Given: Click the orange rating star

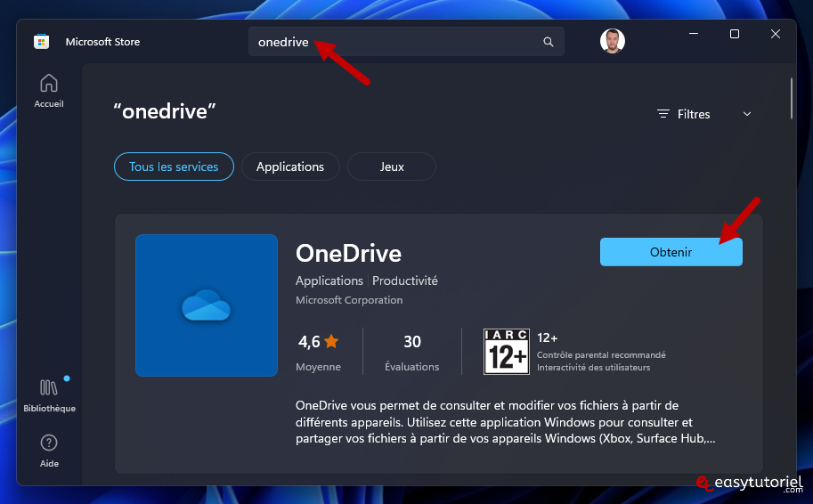Looking at the screenshot, I should (x=331, y=341).
